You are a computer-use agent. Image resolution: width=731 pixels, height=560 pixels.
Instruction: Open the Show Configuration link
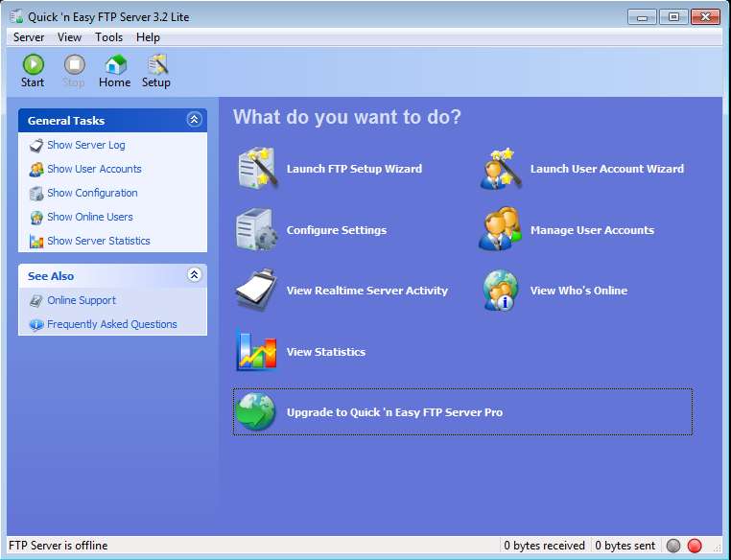92,194
